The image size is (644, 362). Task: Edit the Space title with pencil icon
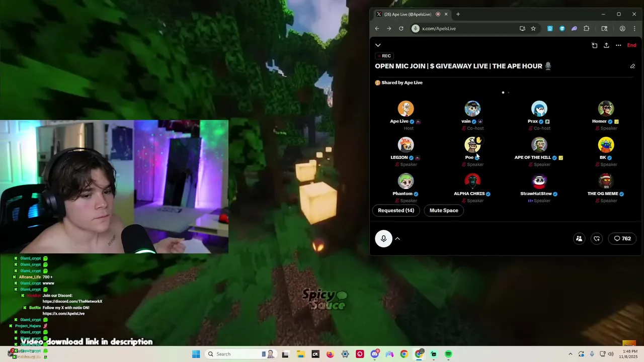pos(632,66)
